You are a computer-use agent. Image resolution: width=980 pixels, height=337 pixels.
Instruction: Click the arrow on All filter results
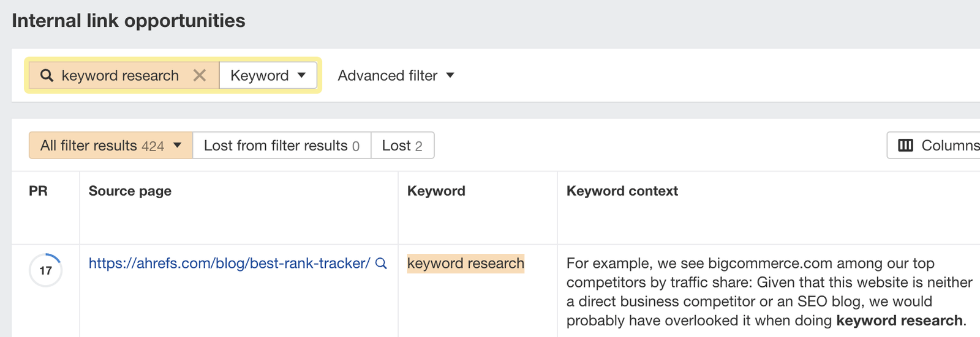pos(178,146)
